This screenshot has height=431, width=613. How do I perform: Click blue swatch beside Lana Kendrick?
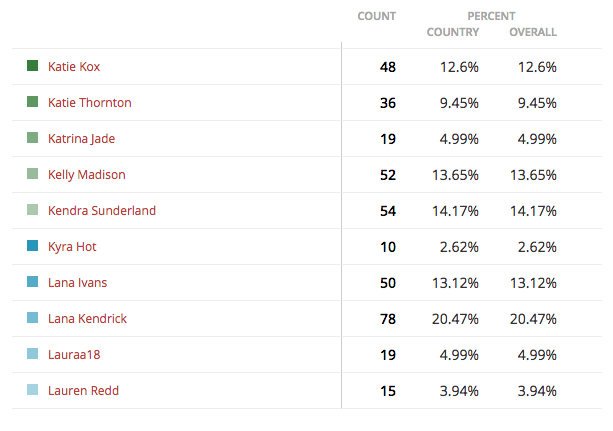32,318
